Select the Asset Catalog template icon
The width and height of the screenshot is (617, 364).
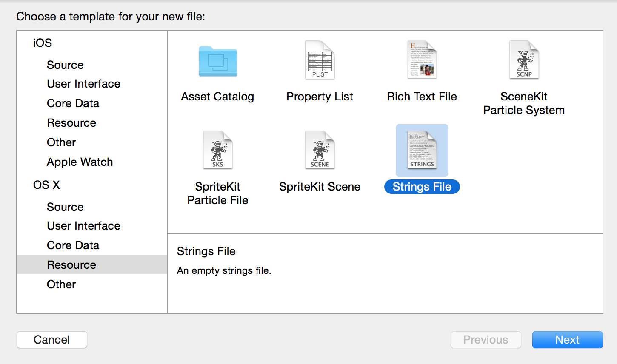[x=217, y=60]
